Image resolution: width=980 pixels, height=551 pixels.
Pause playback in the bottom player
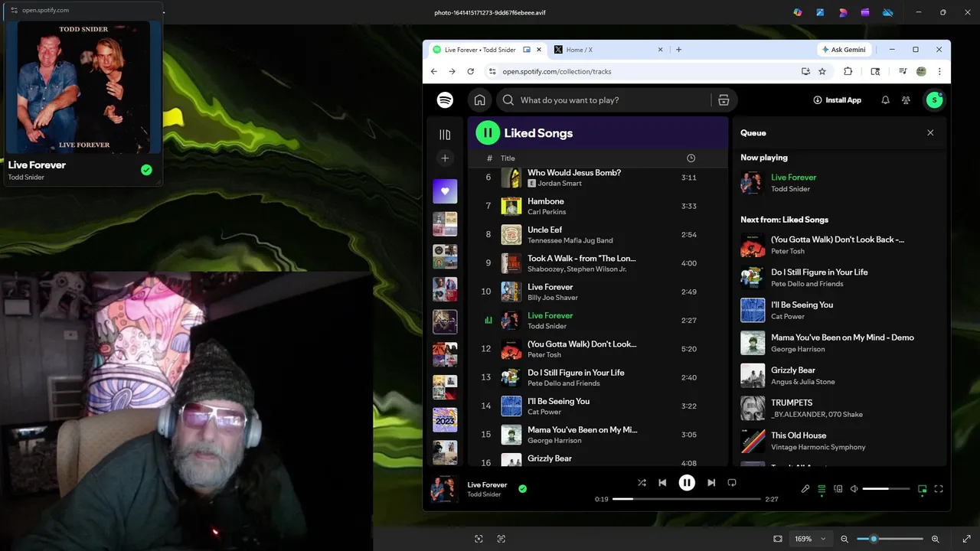tap(687, 483)
